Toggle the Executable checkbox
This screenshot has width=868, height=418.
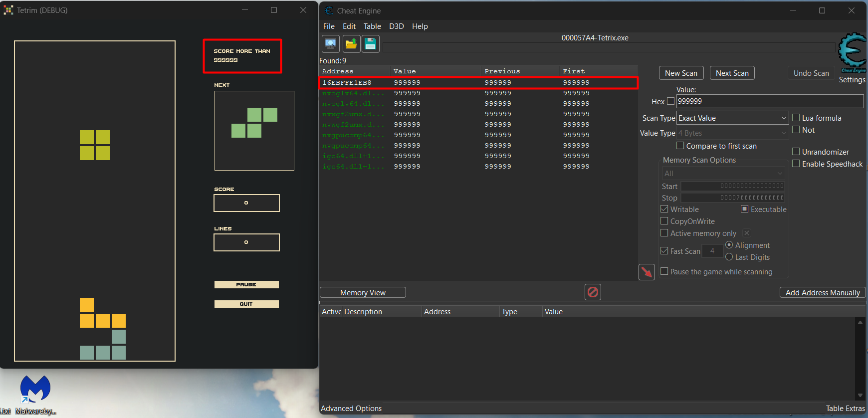tap(745, 209)
